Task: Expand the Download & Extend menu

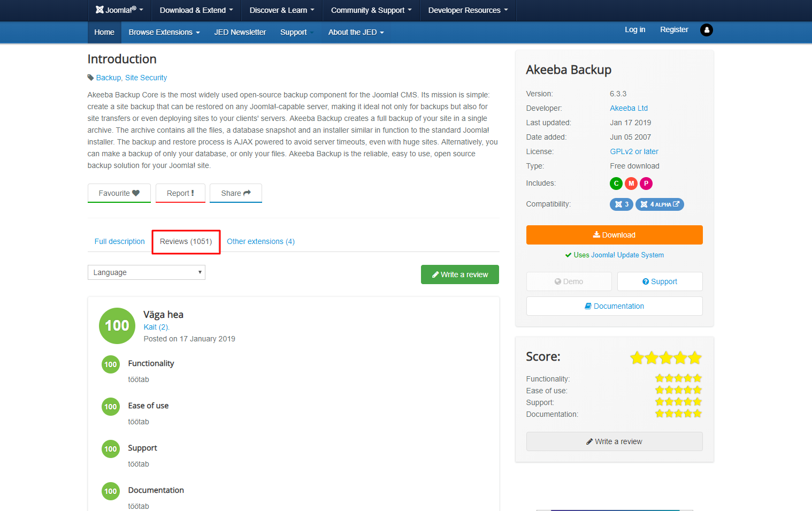Action: pyautogui.click(x=196, y=10)
